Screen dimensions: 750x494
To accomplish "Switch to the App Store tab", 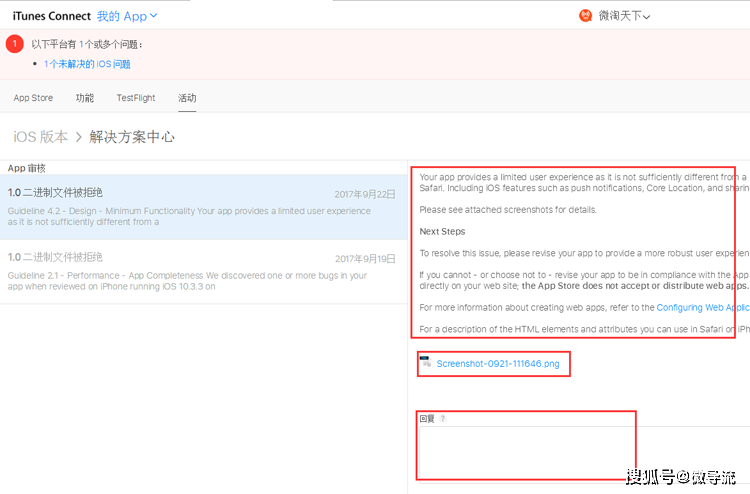I will (x=33, y=98).
